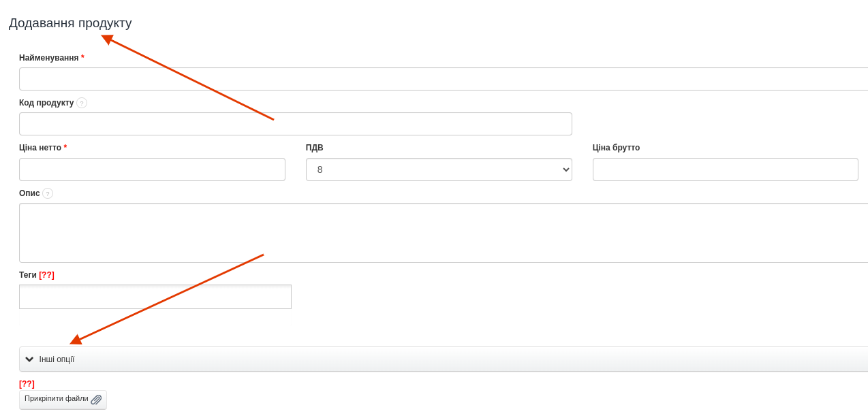Image resolution: width=868 pixels, height=420 pixels.
Task: Click into the Код продукту input
Action: pyautogui.click(x=295, y=124)
